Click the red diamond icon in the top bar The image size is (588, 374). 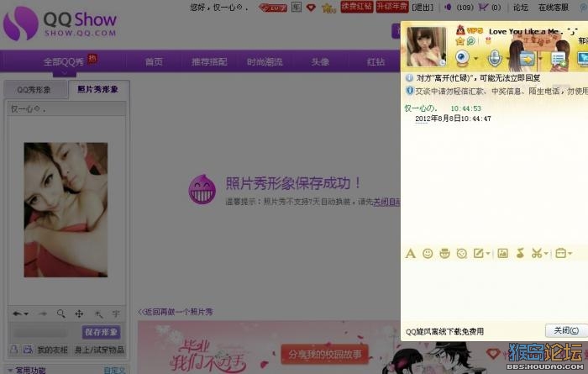click(x=311, y=7)
